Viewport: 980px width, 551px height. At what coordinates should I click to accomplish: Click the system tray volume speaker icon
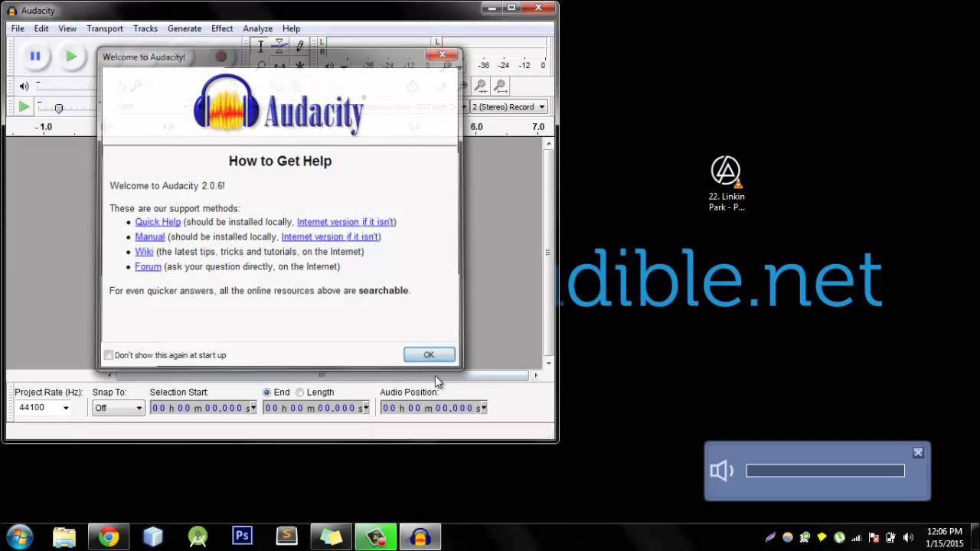[x=908, y=537]
